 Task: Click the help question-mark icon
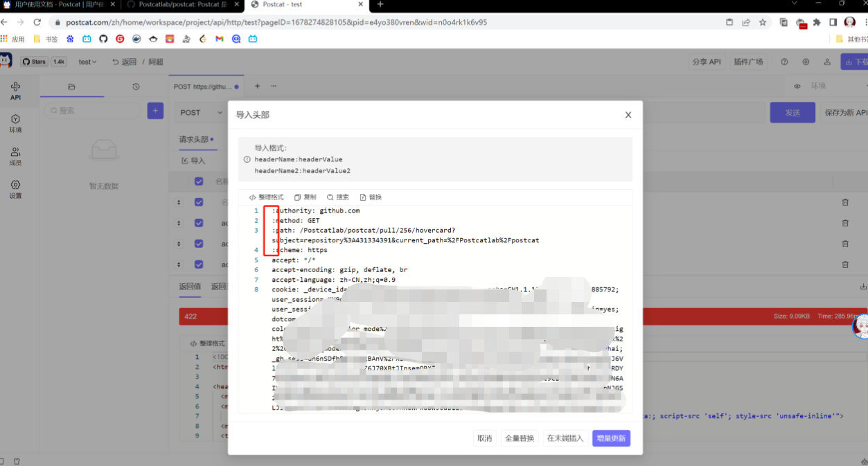point(785,62)
